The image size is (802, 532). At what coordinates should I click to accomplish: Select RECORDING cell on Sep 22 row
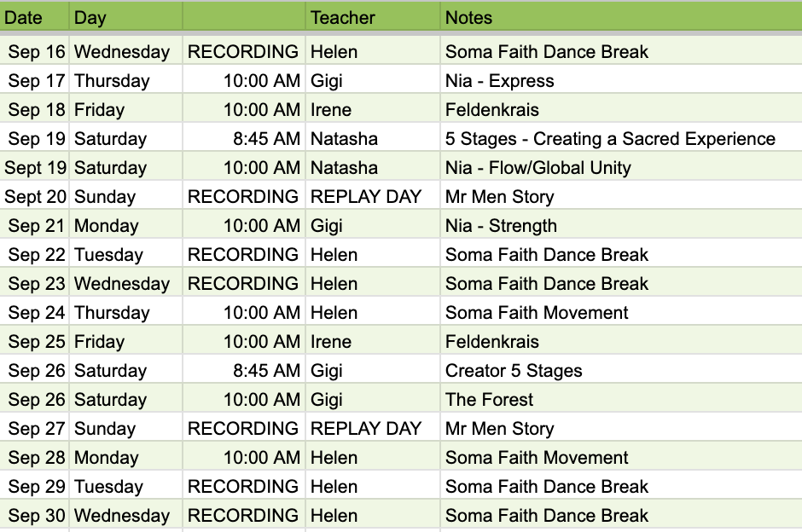click(244, 255)
